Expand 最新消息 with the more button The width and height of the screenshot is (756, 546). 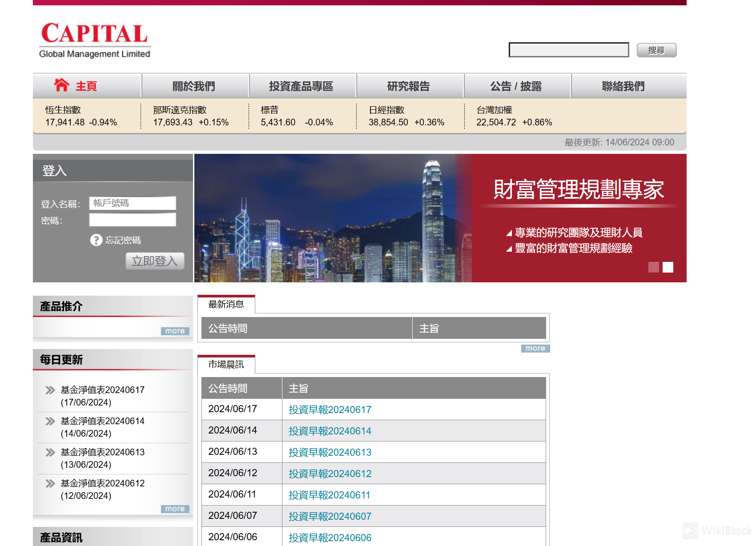(x=535, y=349)
